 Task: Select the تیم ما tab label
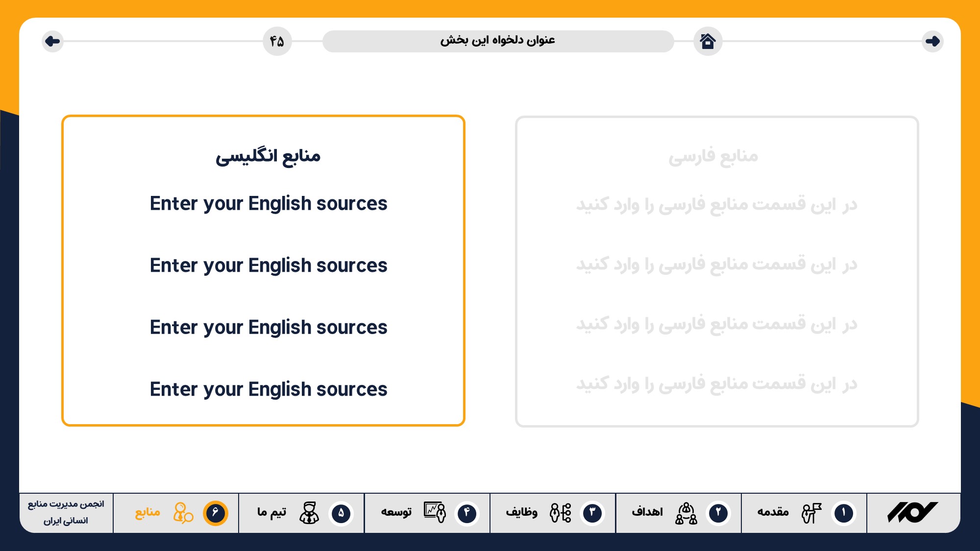click(x=271, y=512)
